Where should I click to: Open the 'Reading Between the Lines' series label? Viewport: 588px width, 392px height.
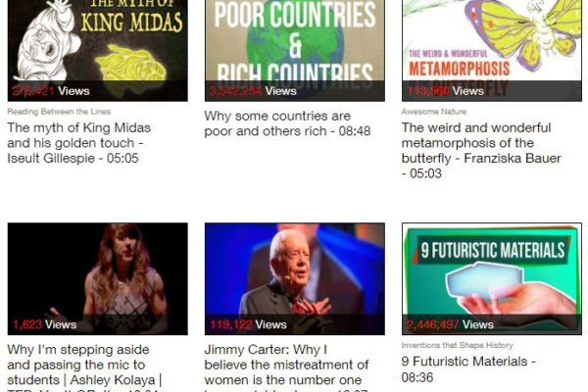(59, 112)
